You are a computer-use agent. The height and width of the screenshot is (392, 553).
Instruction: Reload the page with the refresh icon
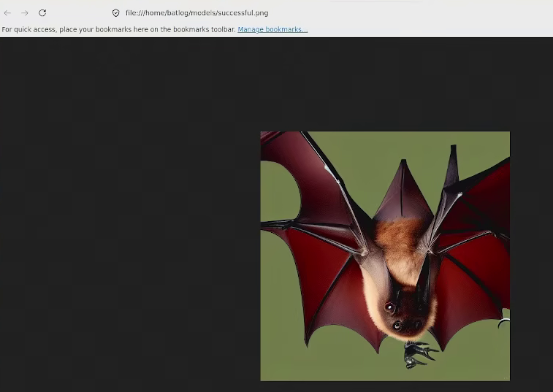(42, 13)
